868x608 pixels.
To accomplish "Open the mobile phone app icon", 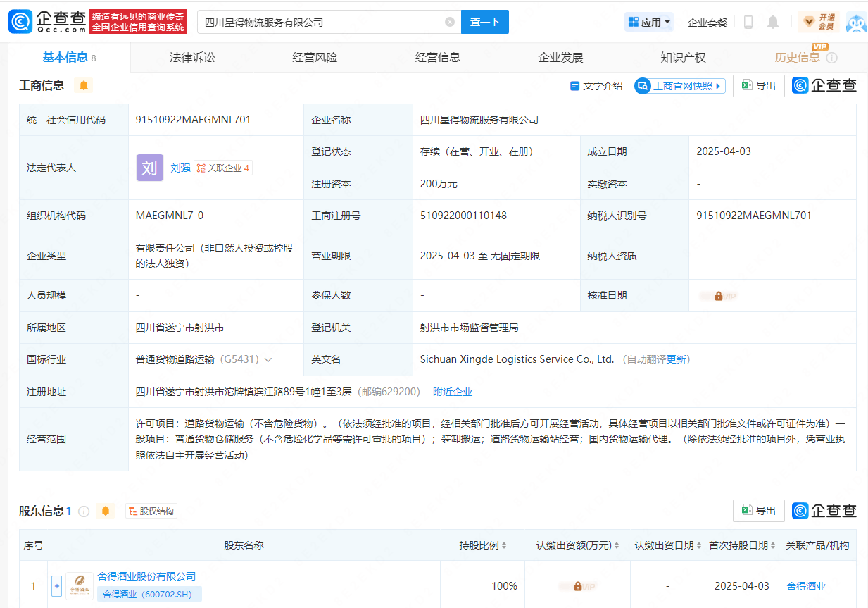I will [x=748, y=22].
